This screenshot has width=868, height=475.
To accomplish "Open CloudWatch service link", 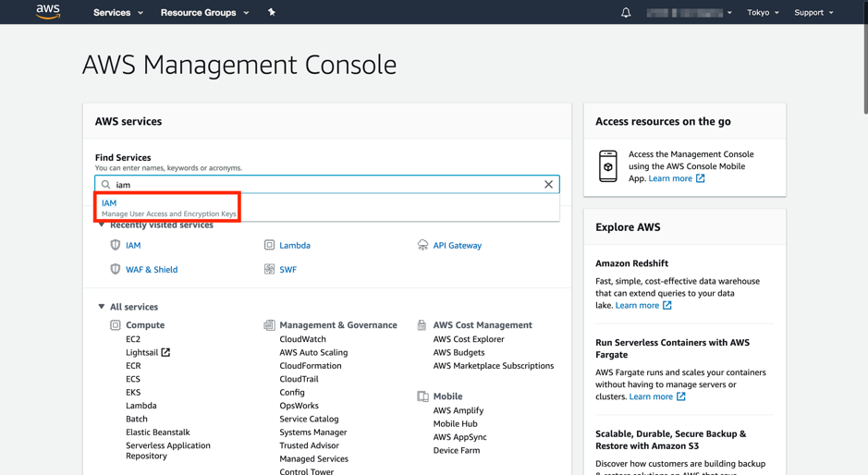I will (302, 339).
